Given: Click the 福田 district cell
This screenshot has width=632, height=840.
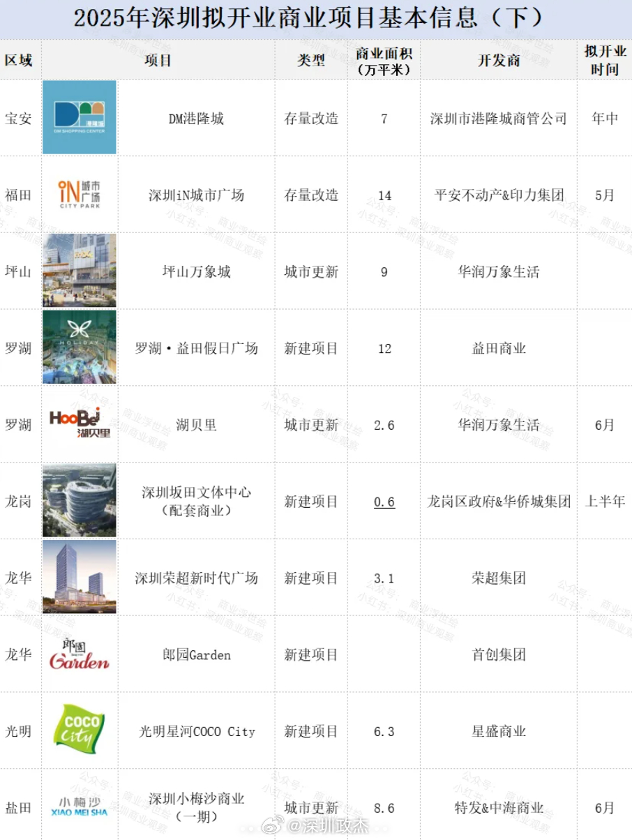Looking at the screenshot, I should tap(19, 195).
